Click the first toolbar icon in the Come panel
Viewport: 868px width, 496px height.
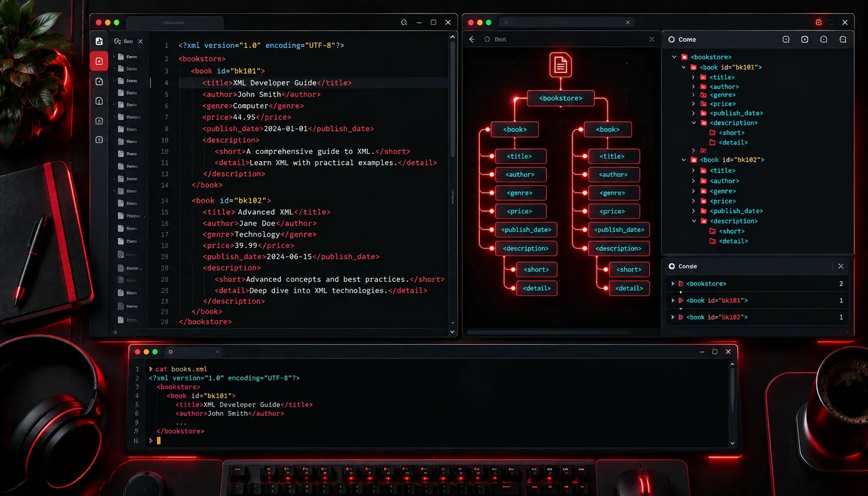786,39
